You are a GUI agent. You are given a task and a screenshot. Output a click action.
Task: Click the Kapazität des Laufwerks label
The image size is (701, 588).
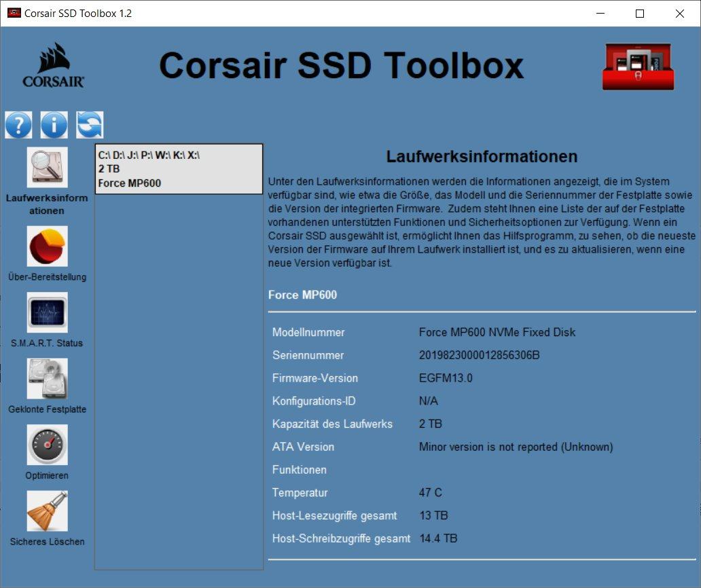click(x=332, y=424)
